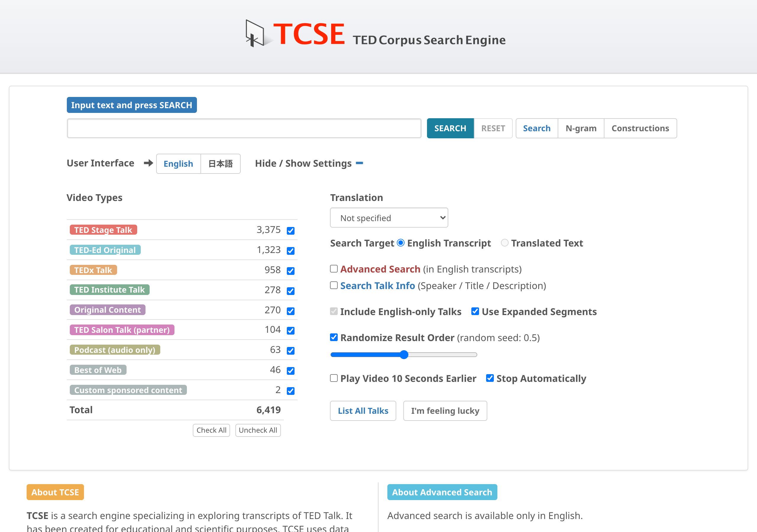Enable the Advanced Search checkbox

point(334,269)
